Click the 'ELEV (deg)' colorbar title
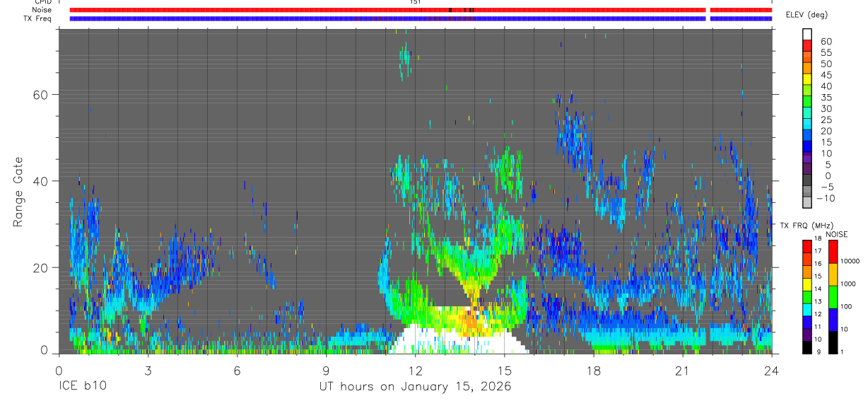This screenshot has width=868, height=401. tap(807, 15)
